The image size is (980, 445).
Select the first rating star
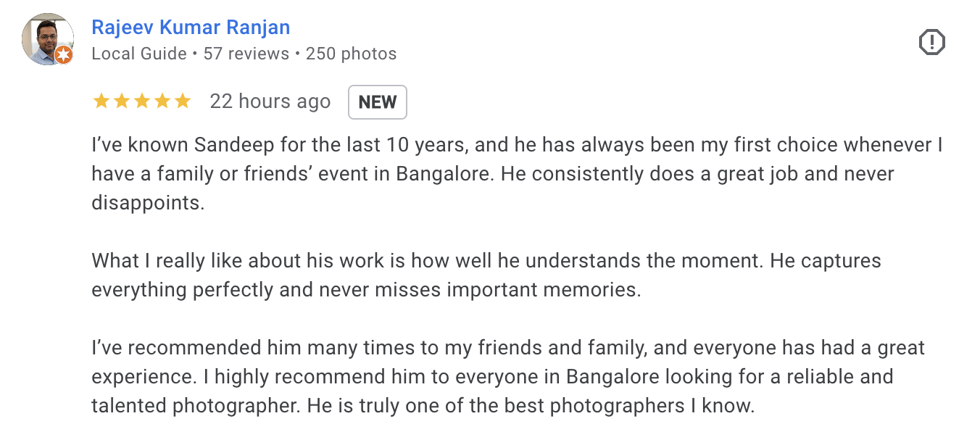click(x=101, y=101)
